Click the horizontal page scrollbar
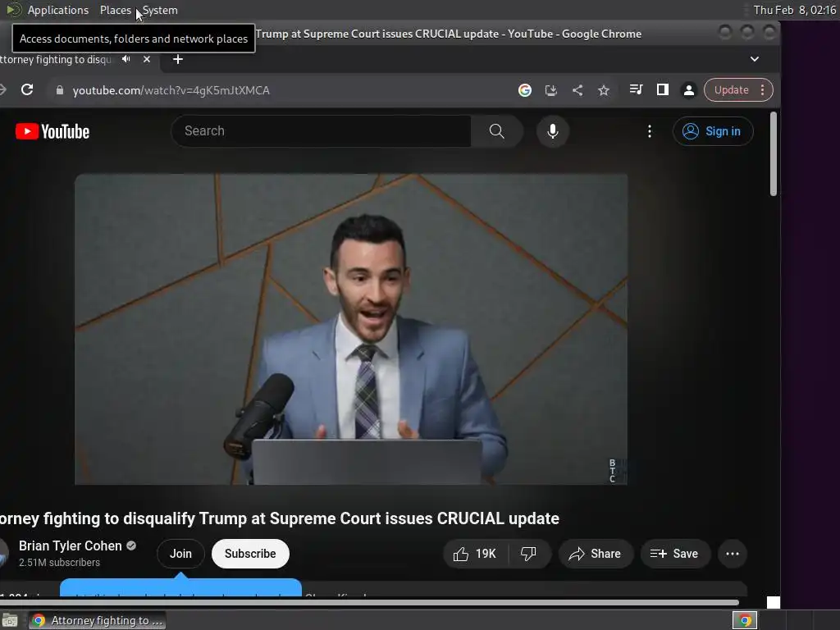 coord(369,603)
